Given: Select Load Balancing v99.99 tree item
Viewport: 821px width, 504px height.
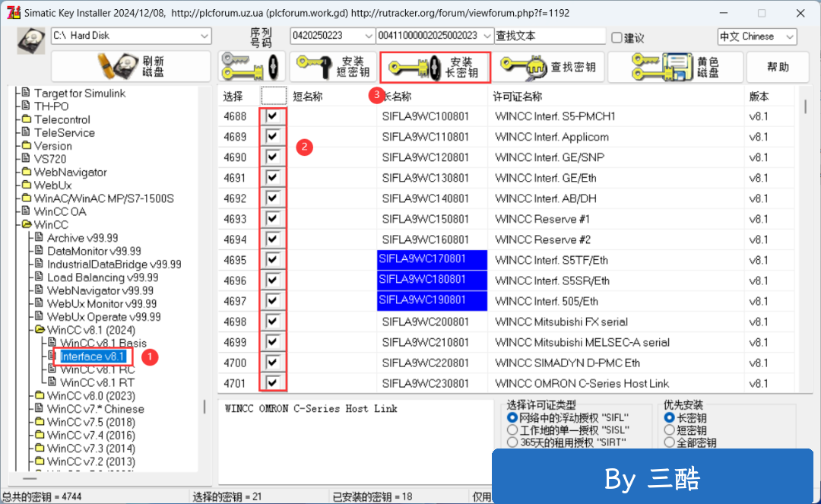Looking at the screenshot, I should tap(103, 277).
